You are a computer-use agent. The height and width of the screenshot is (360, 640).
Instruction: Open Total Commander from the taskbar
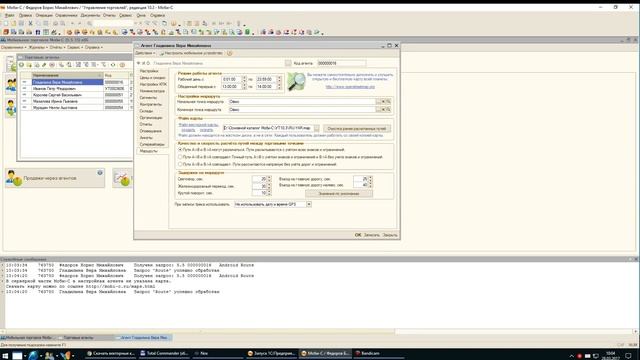click(x=164, y=353)
